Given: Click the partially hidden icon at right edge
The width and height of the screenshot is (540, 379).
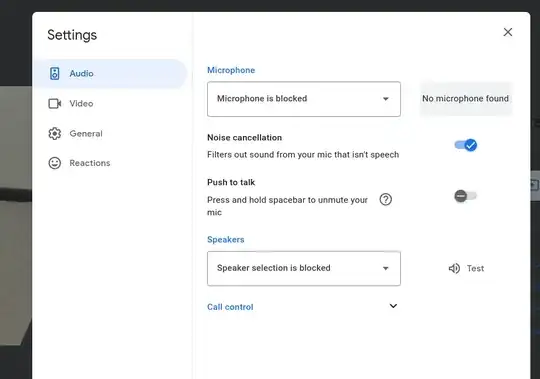Looking at the screenshot, I should pos(534,185).
